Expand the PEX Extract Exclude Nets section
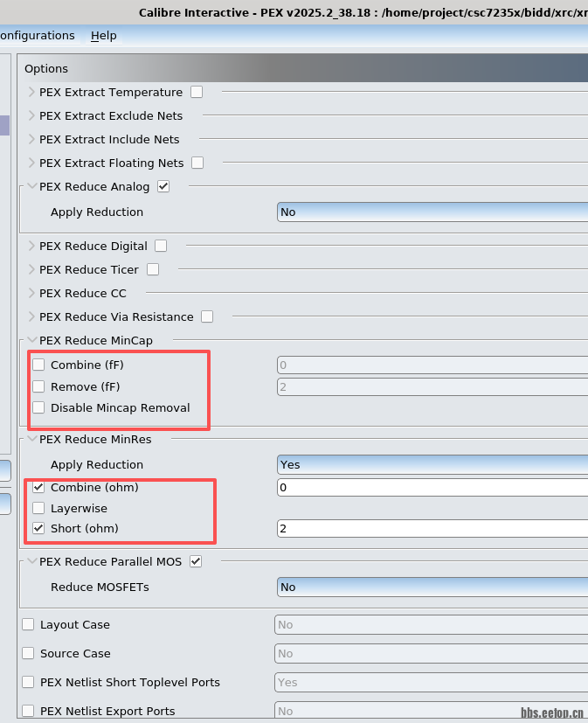Image resolution: width=588 pixels, height=723 pixels. [32, 115]
